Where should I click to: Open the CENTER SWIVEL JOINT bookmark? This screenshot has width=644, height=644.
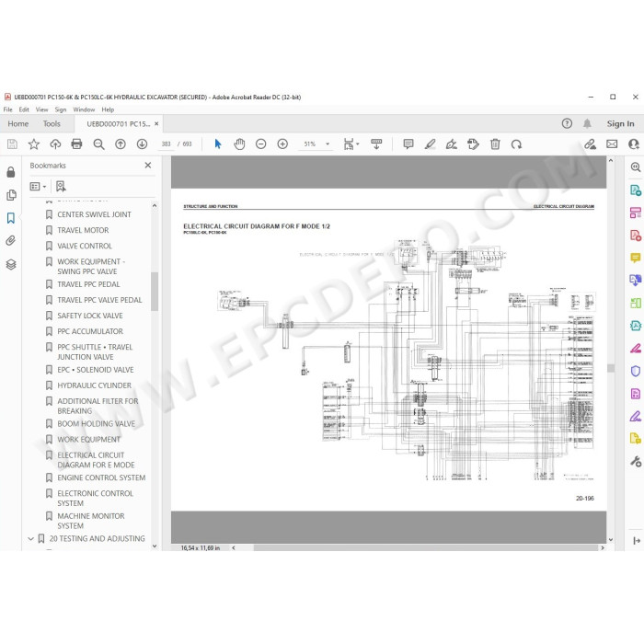click(x=94, y=214)
